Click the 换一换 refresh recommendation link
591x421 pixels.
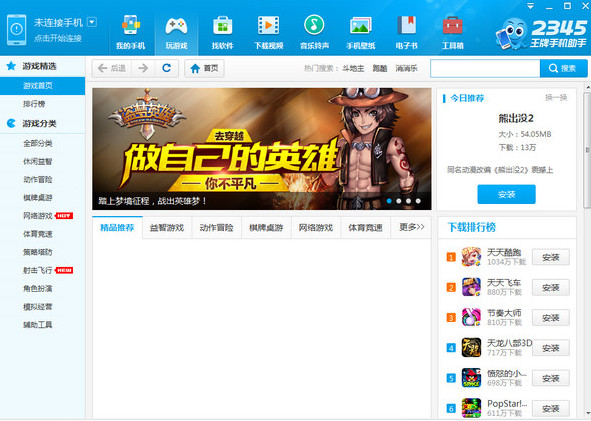tap(556, 98)
